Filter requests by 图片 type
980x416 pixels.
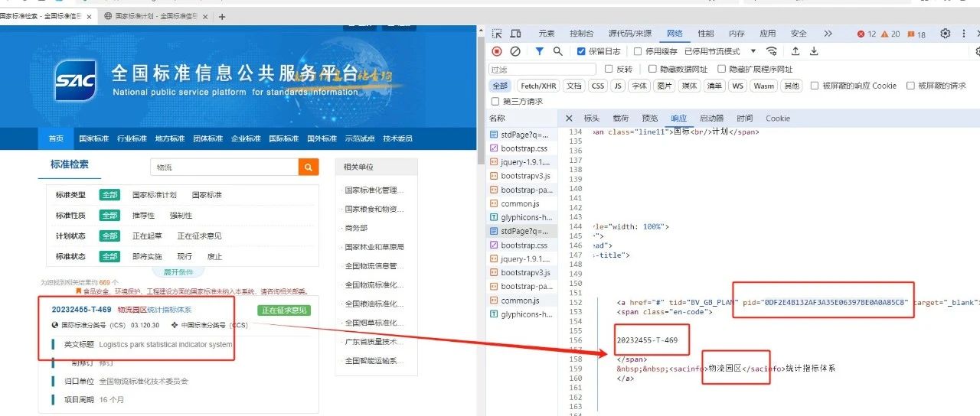[x=665, y=86]
